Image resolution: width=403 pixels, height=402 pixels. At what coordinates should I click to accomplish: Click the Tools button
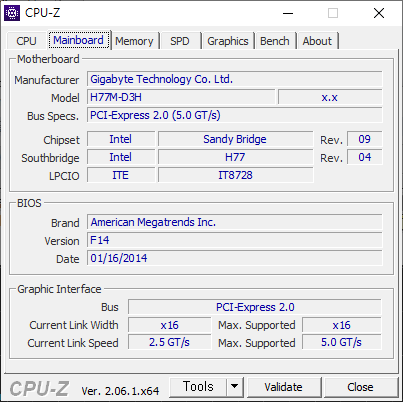[x=198, y=387]
